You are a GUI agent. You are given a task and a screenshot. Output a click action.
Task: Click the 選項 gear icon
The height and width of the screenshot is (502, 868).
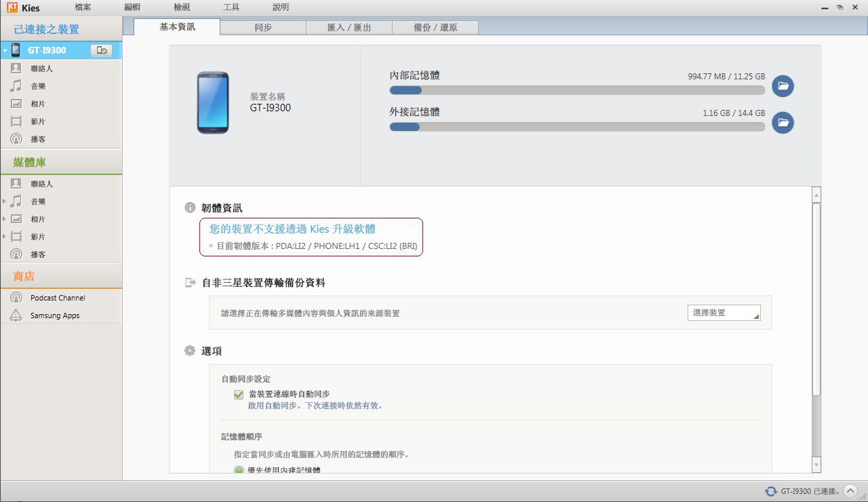[190, 351]
